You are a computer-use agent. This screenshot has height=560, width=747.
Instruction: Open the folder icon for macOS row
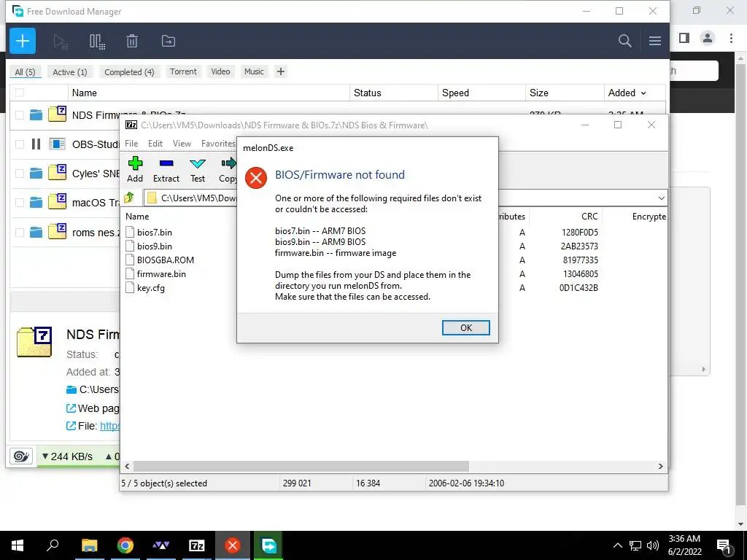coord(36,203)
